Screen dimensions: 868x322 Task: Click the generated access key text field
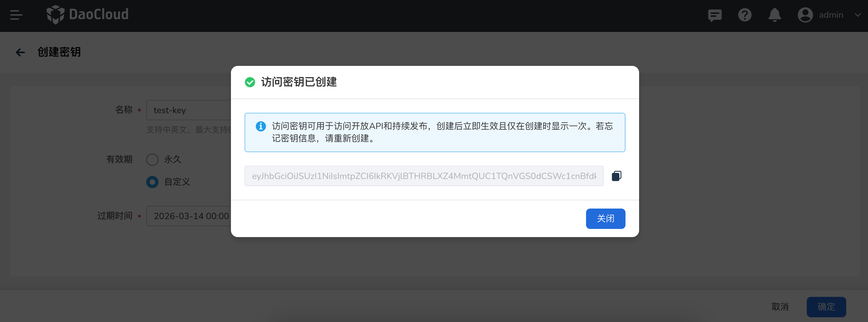point(424,176)
